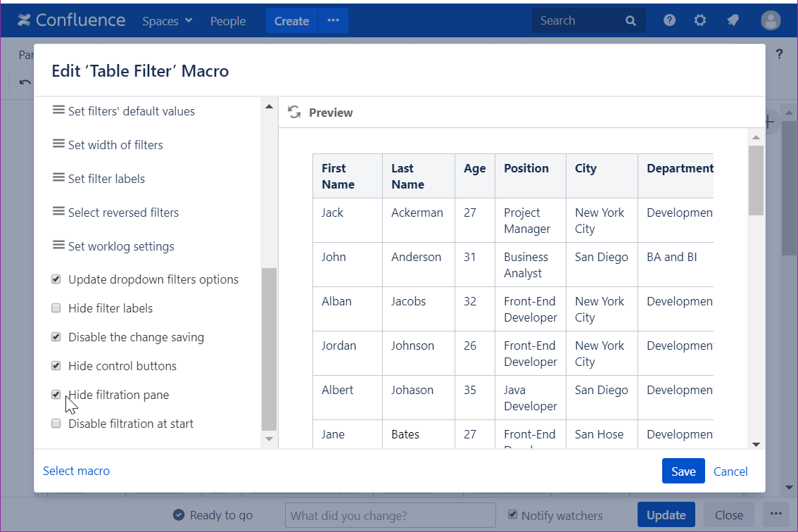Open the Spaces dropdown menu

click(x=167, y=21)
